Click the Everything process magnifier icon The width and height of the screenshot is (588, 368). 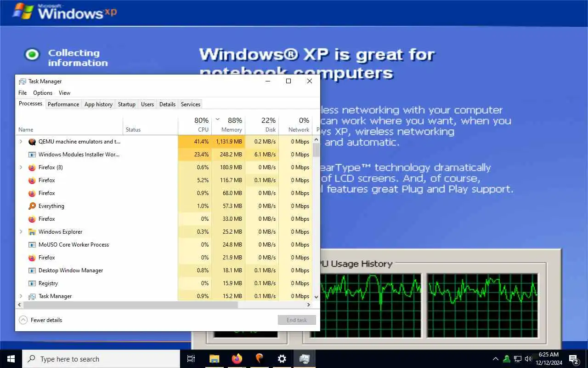click(32, 206)
